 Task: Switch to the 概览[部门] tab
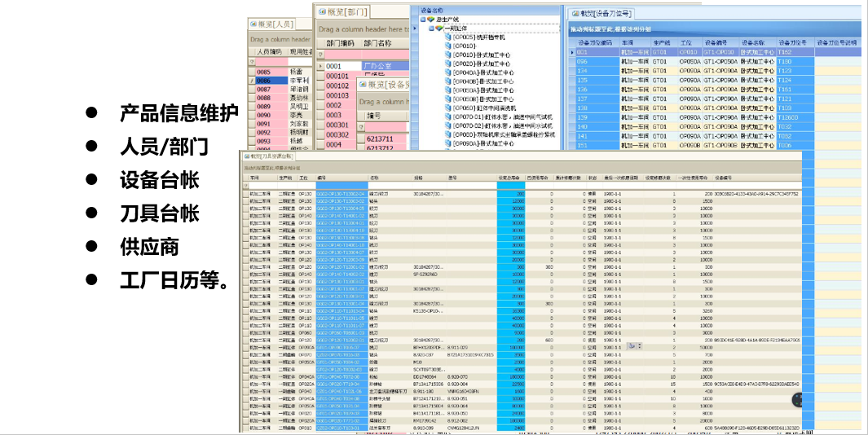345,11
